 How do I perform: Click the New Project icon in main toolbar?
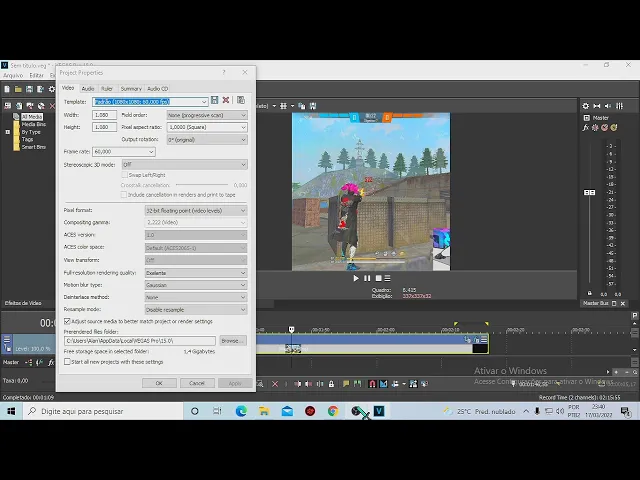click(7, 89)
